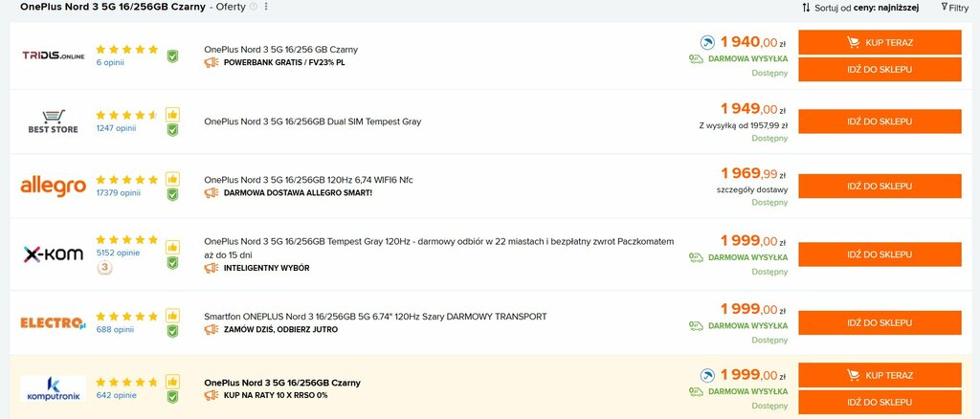Click the help icon next to Oferty
This screenshot has height=419, width=980.
[x=253, y=7]
